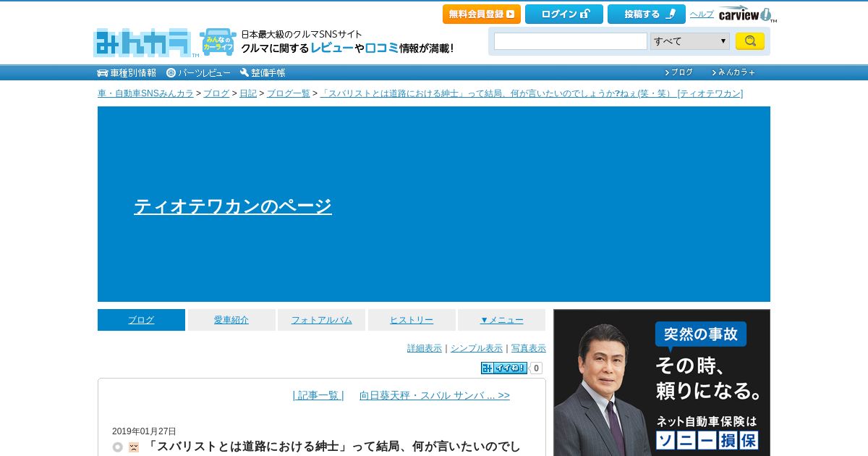The height and width of the screenshot is (456, 868).
Task: Open 車種別情報 car icon menu
Action: pos(127,72)
